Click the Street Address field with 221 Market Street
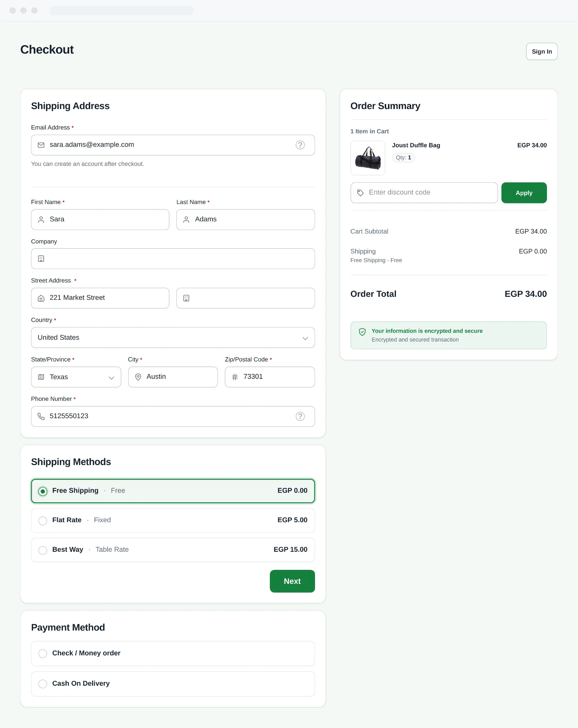 (100, 298)
